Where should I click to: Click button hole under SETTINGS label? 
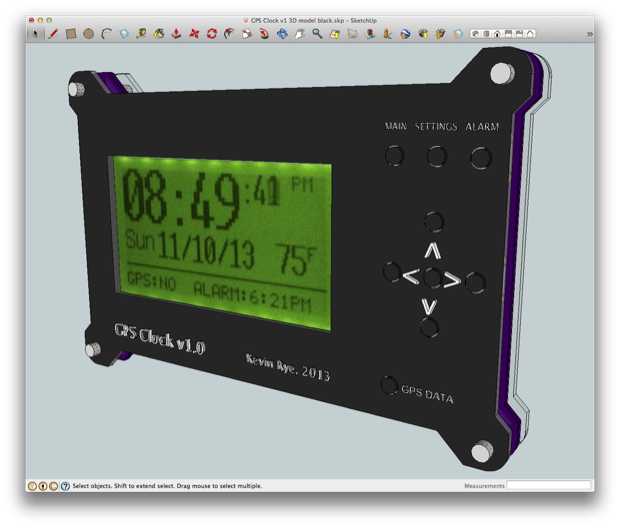(x=437, y=157)
